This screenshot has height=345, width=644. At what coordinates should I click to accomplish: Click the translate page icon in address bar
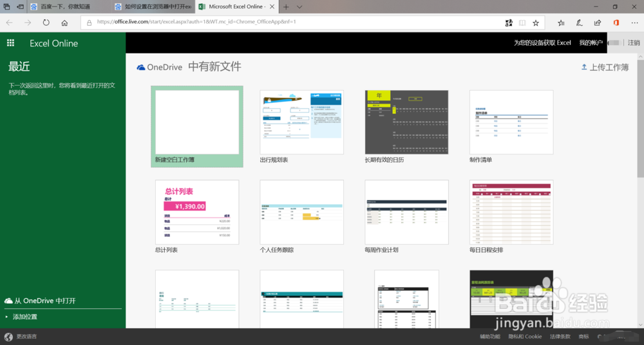509,23
